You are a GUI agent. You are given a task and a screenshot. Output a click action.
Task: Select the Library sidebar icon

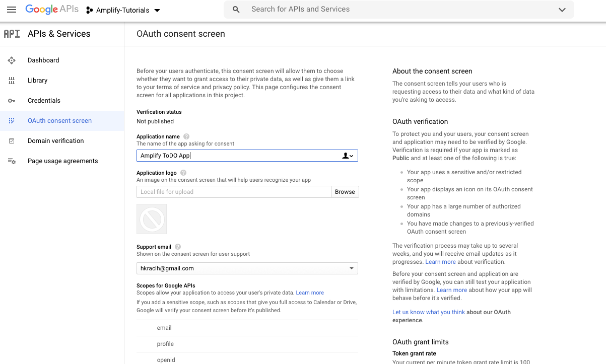[x=12, y=80]
